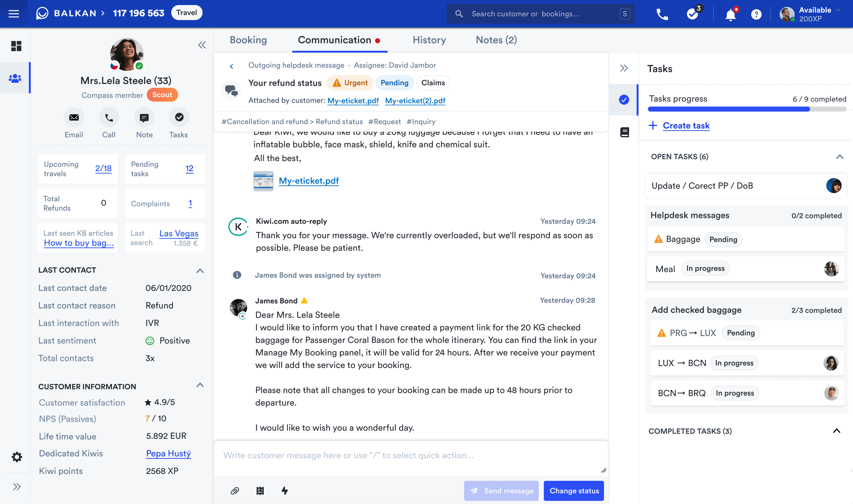Viewport: 853px width, 504px height.
Task: Click the Tasks action icon under customer
Action: 179,118
